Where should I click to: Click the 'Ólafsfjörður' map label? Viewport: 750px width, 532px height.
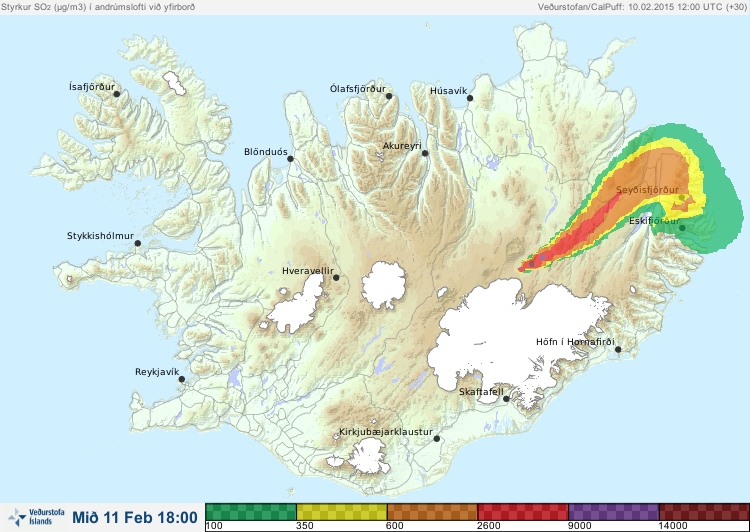pos(358,89)
